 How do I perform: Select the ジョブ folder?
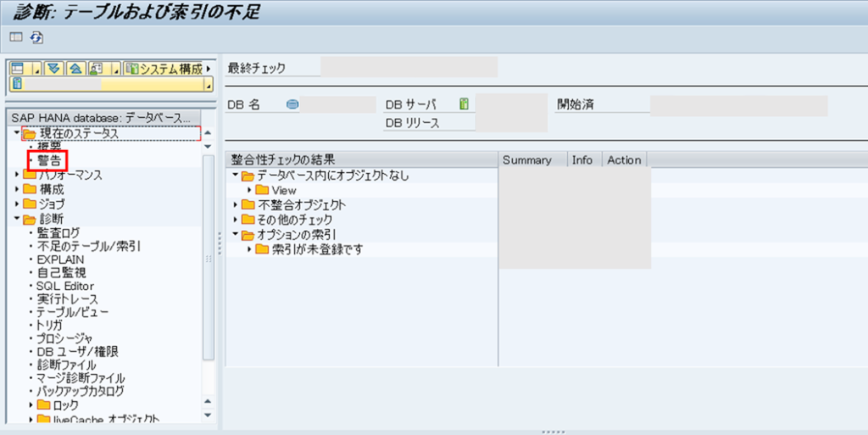coord(52,204)
